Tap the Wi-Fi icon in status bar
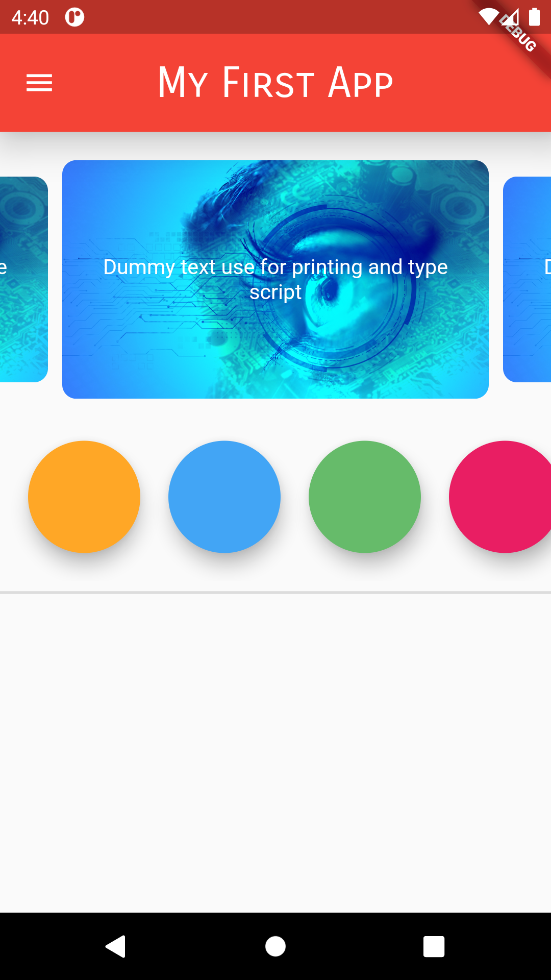 pyautogui.click(x=488, y=17)
